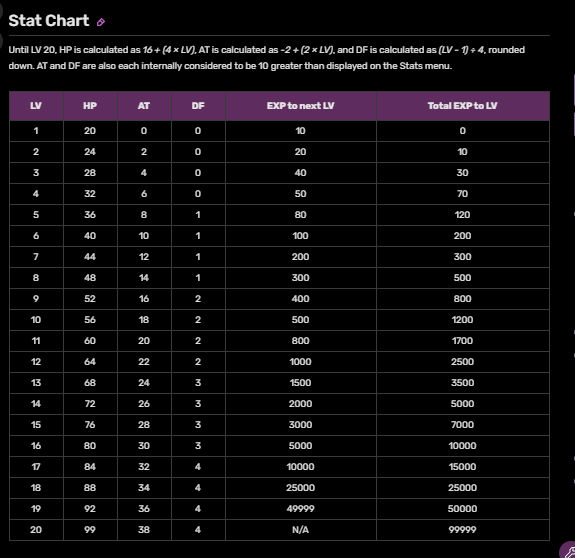Select HP value 76 in LV 15 row
Viewport: 575px width, 558px height.
(90, 425)
